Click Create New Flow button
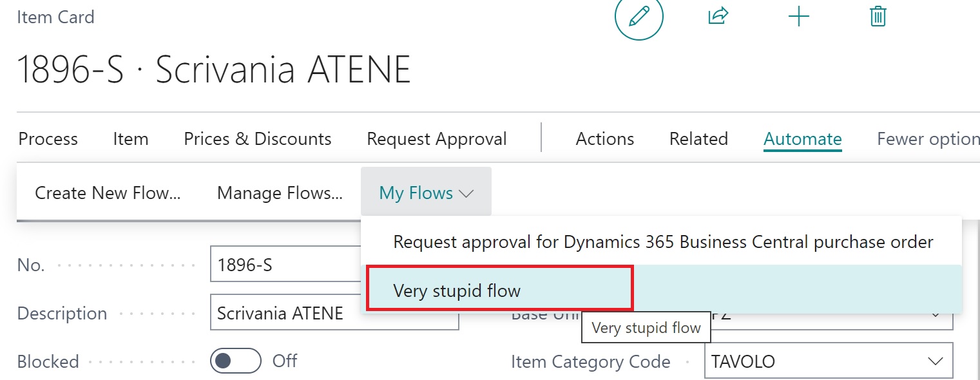980x380 pixels. pyautogui.click(x=108, y=193)
